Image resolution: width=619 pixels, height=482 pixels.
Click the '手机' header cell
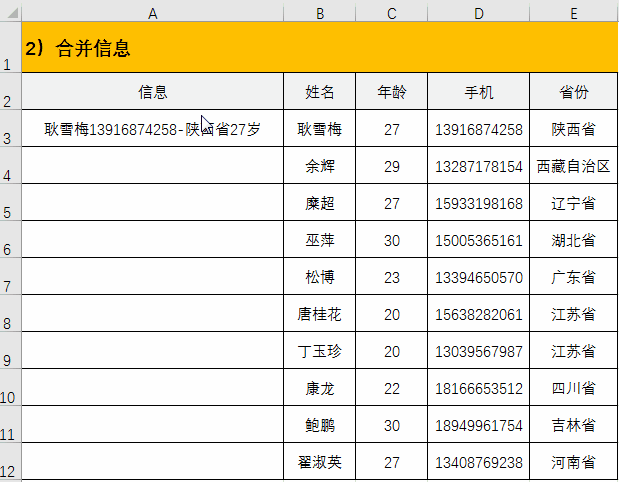(478, 91)
